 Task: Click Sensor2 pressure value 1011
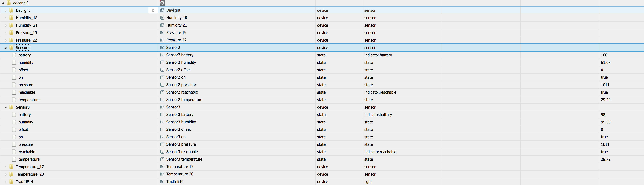[605, 85]
